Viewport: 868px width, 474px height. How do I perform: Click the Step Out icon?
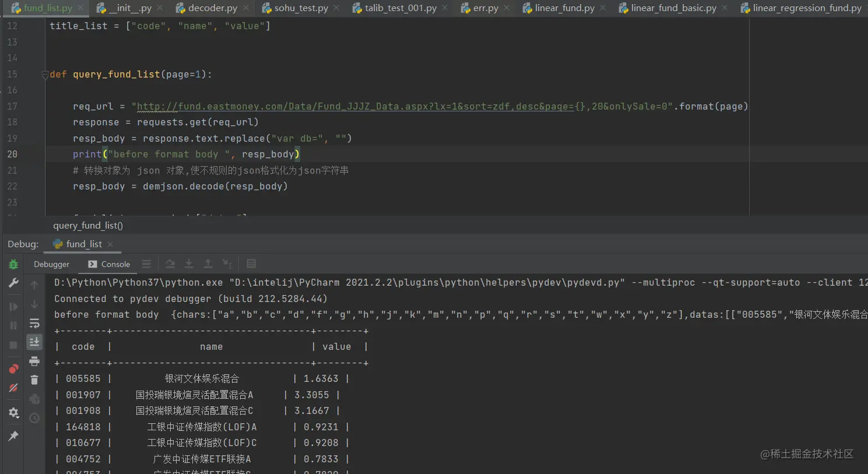(x=208, y=264)
